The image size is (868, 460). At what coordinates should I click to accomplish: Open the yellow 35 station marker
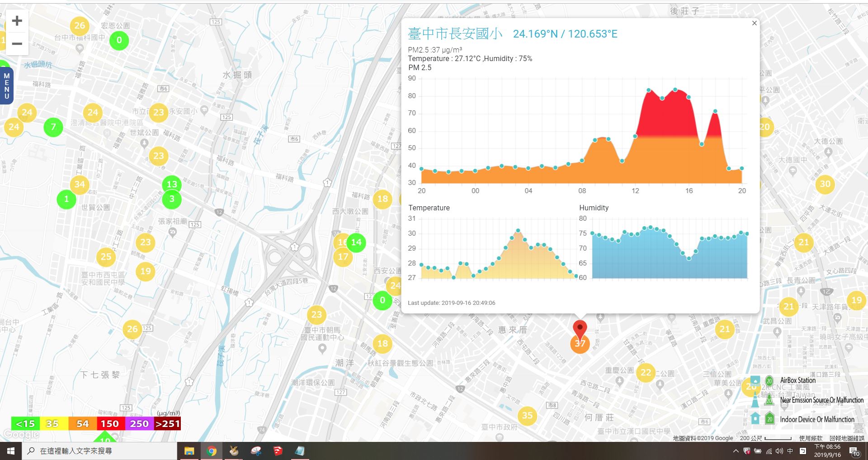pos(527,416)
